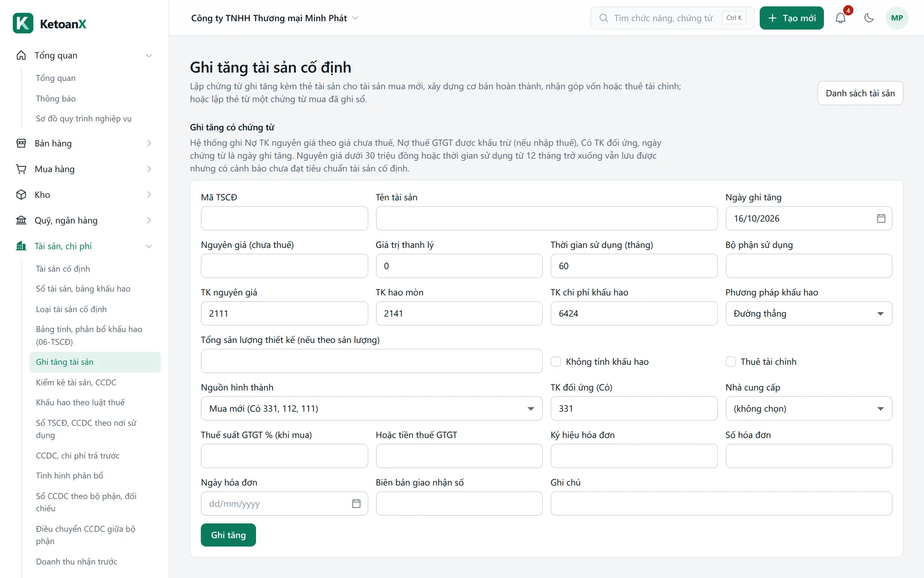Focus the top search box
Screen dimensions: 924x578
[x=672, y=18]
